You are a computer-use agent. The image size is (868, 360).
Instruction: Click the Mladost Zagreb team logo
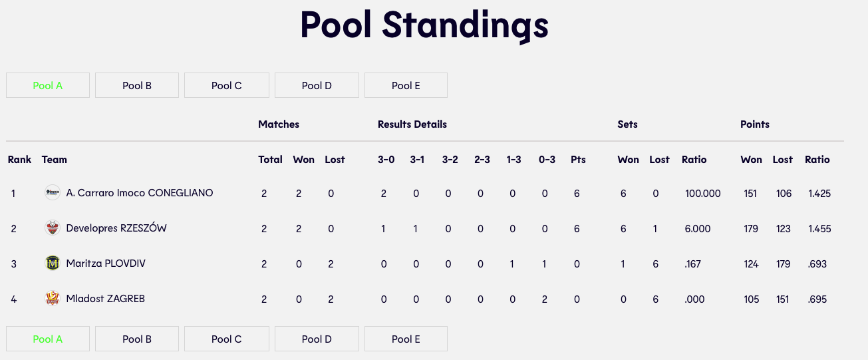(x=53, y=299)
